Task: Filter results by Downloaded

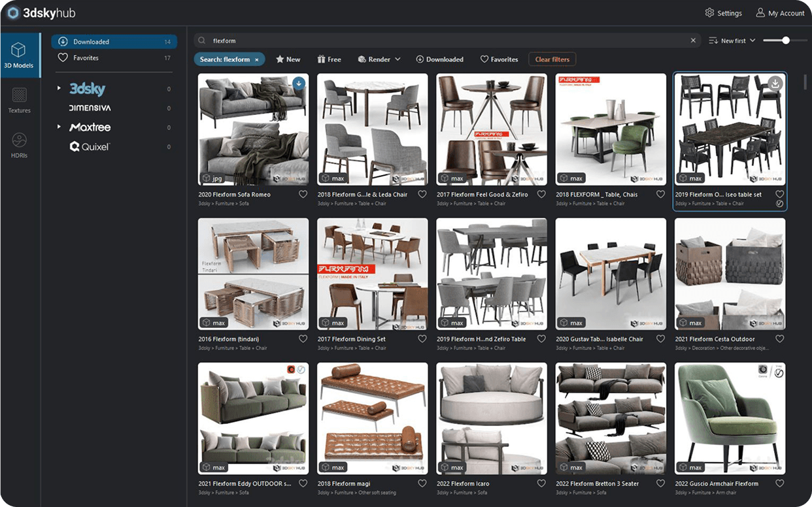Action: point(439,59)
